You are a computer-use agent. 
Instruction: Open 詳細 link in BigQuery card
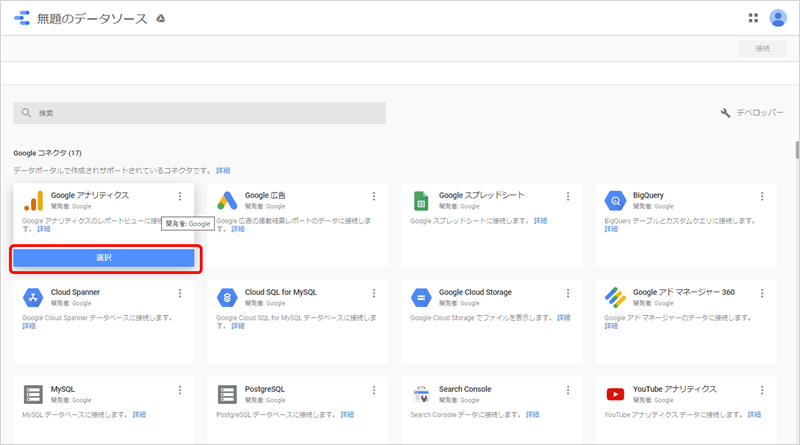tap(611, 229)
